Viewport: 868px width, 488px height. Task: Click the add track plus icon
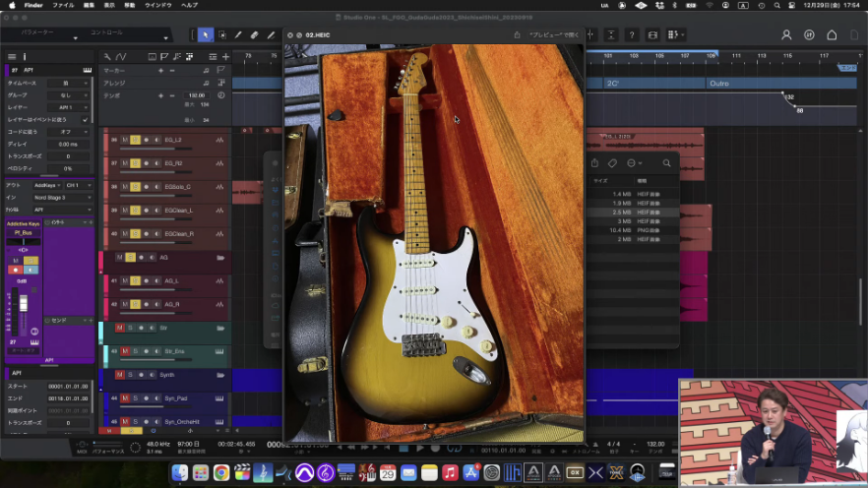tap(225, 57)
